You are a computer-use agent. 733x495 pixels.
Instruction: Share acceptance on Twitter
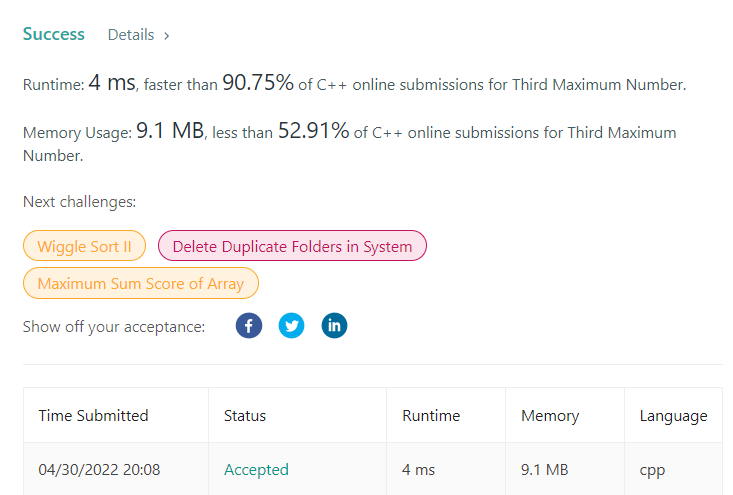click(291, 326)
